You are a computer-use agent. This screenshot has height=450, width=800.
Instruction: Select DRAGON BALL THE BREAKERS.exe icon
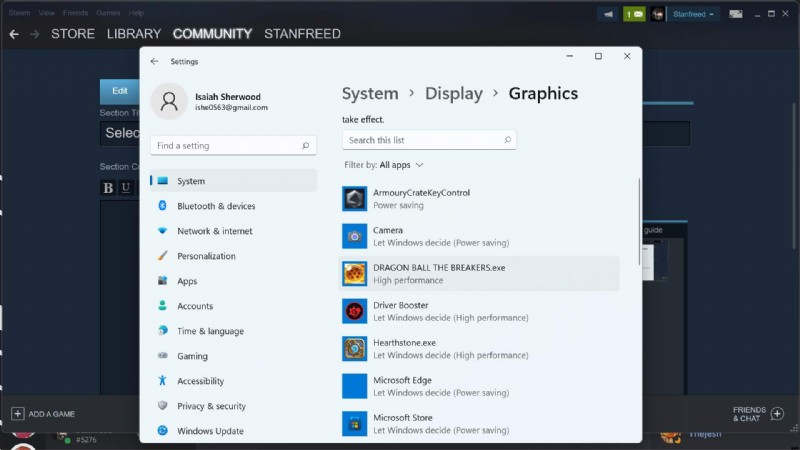coord(354,273)
